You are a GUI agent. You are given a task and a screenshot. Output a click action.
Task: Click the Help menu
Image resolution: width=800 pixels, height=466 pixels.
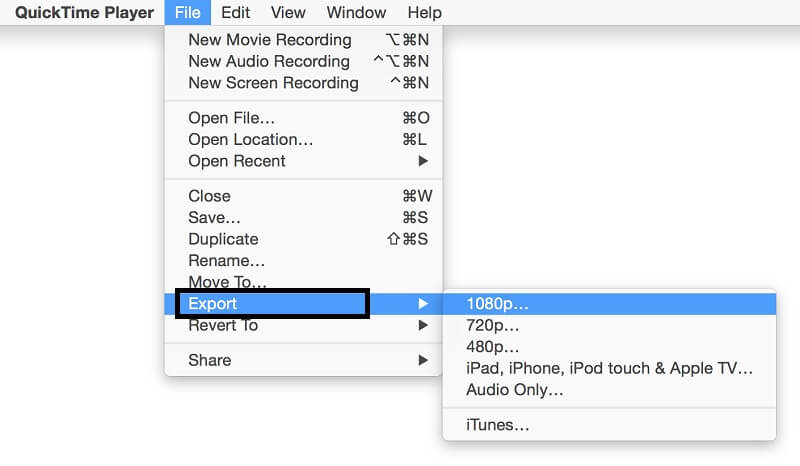tap(424, 13)
